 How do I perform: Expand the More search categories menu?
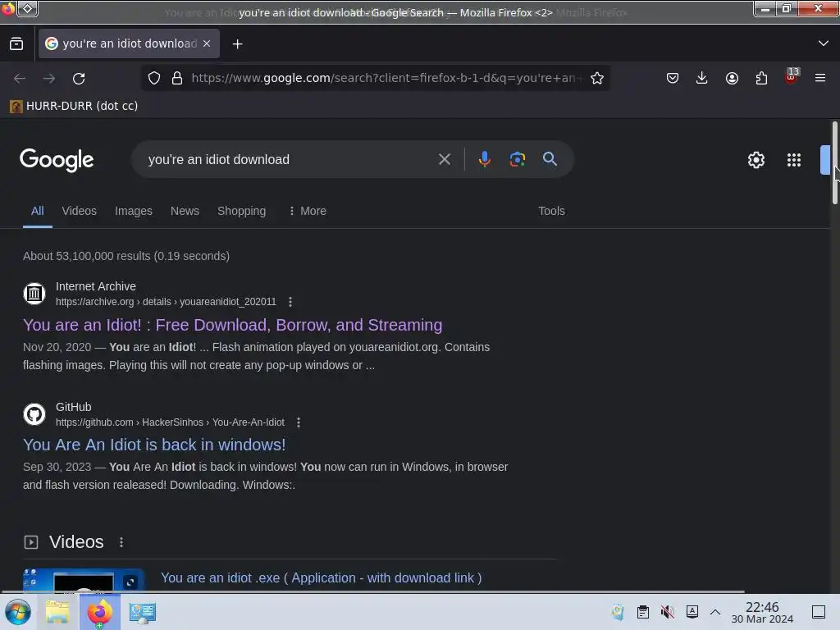tap(308, 211)
